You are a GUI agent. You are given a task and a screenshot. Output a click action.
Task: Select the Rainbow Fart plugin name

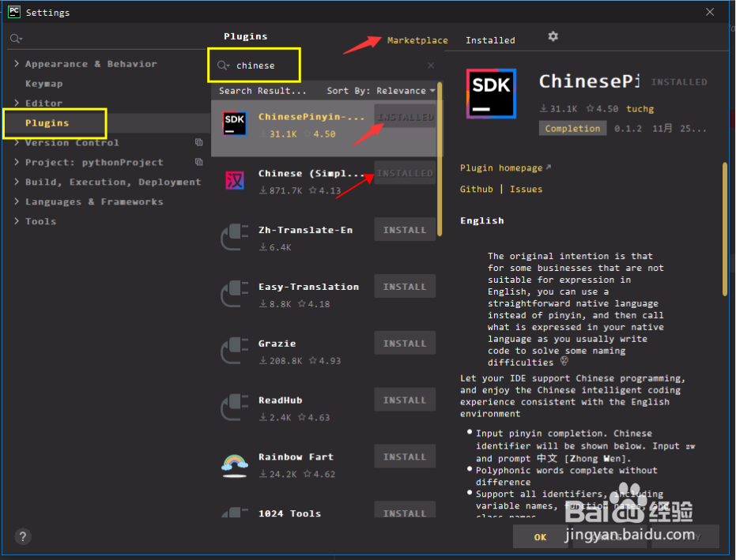tap(296, 457)
